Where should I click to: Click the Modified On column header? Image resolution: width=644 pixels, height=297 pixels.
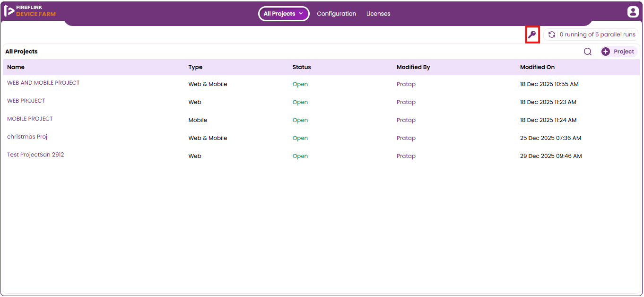[x=537, y=67]
